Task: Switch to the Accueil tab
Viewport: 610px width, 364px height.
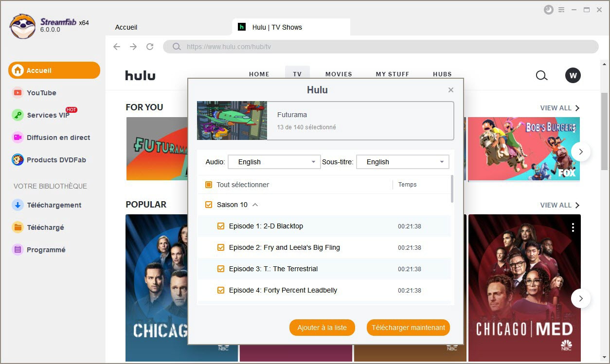Action: [126, 27]
